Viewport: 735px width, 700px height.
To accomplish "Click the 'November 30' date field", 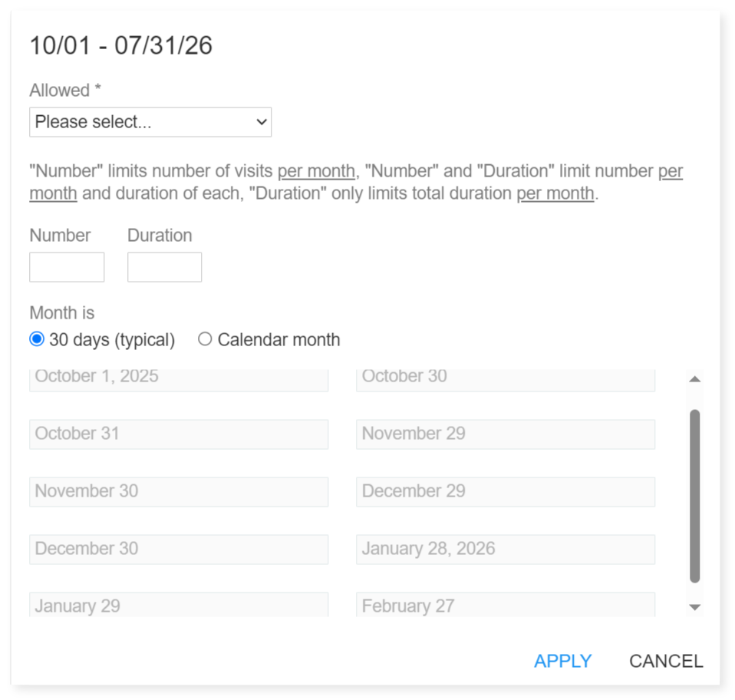I will coord(178,491).
